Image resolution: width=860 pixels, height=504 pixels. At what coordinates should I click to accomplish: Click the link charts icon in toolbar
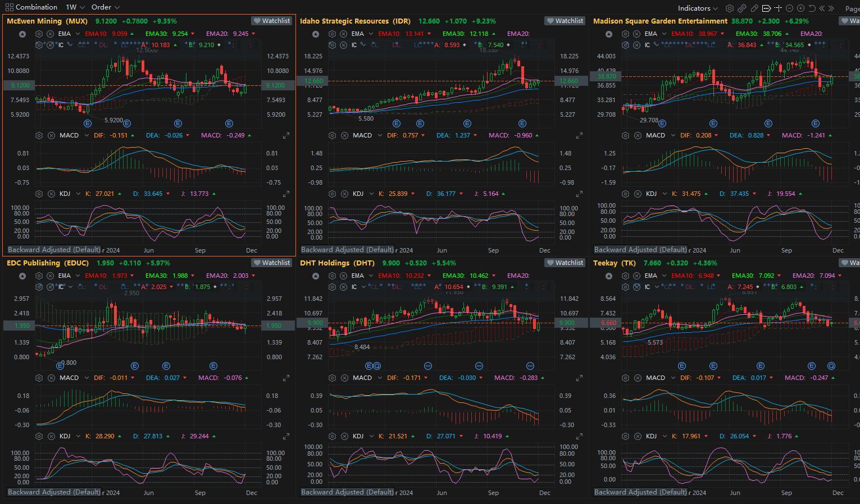click(x=741, y=8)
